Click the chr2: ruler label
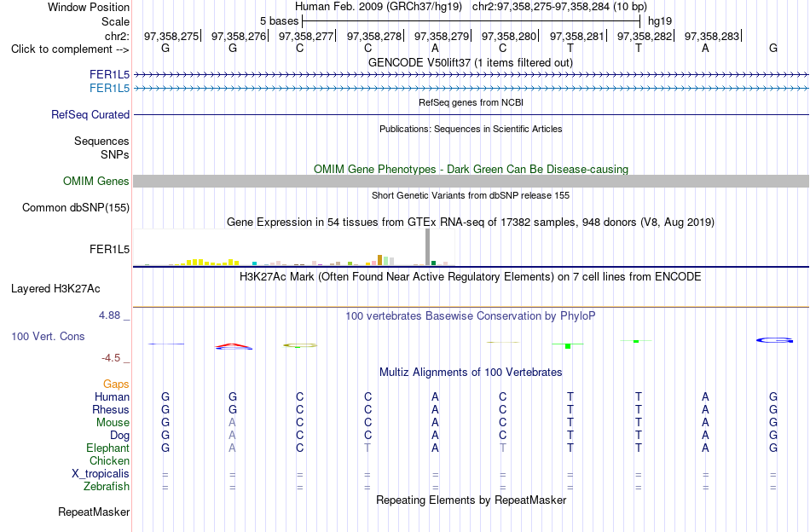This screenshot has width=810, height=532. pyautogui.click(x=118, y=36)
